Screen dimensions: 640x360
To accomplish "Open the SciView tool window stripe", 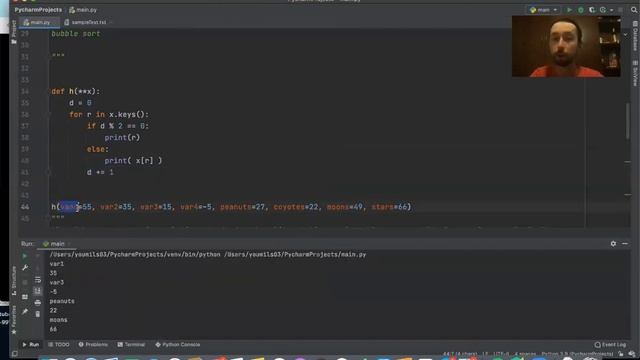I will click(x=635, y=73).
